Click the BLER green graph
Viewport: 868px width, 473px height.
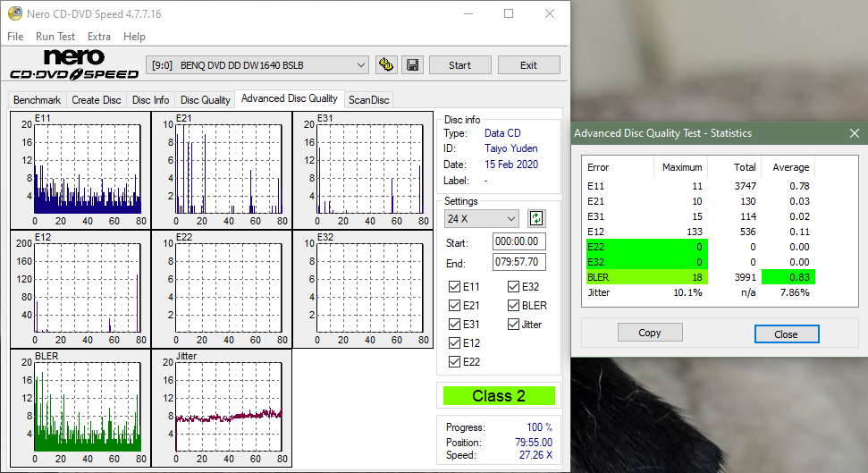click(x=80, y=409)
